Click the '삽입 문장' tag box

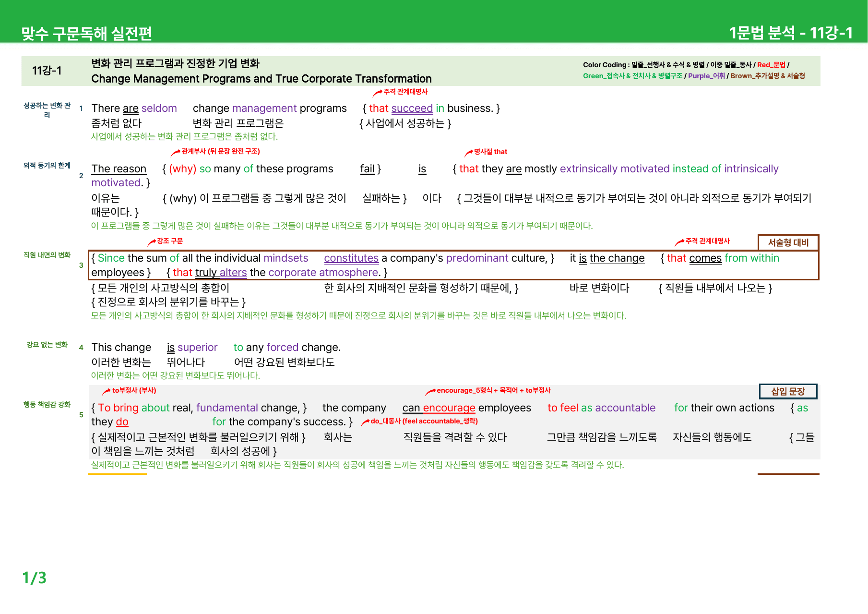click(788, 391)
